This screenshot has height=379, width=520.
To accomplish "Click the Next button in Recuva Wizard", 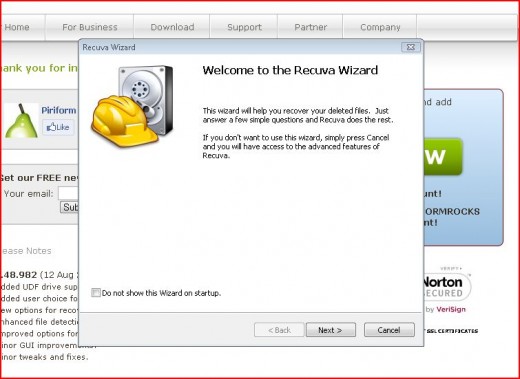I will click(331, 330).
